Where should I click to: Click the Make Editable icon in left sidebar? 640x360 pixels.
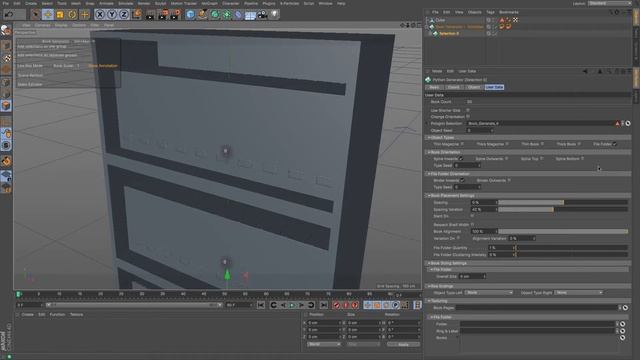[x=6, y=30]
